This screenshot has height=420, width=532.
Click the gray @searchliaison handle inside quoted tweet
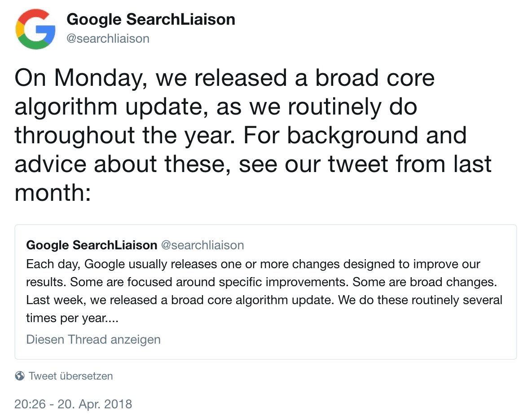click(202, 245)
